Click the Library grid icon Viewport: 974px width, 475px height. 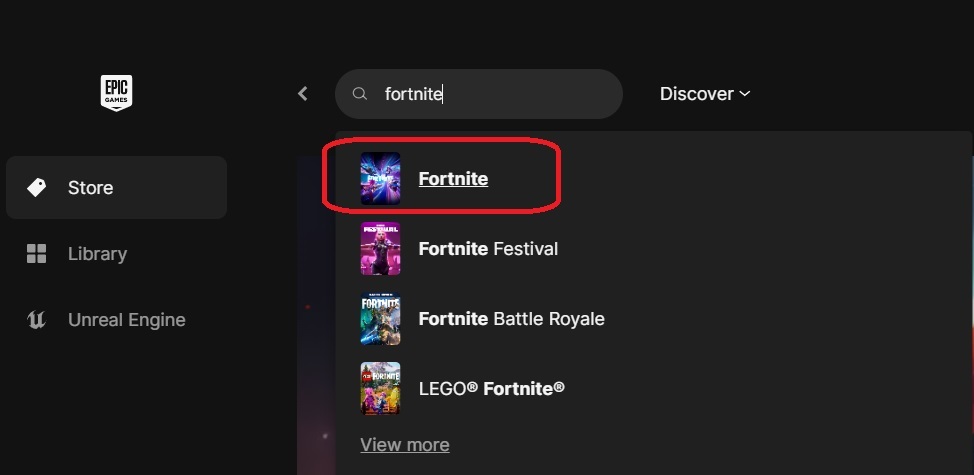pyautogui.click(x=37, y=254)
